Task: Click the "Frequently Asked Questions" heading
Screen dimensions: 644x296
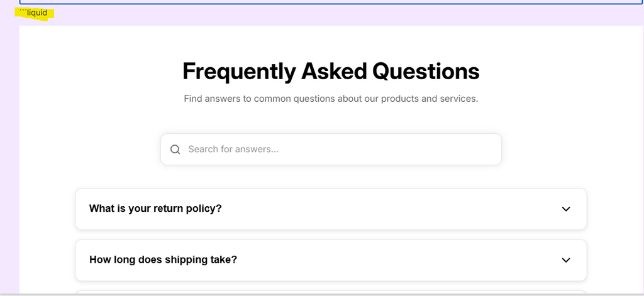Action: click(331, 71)
